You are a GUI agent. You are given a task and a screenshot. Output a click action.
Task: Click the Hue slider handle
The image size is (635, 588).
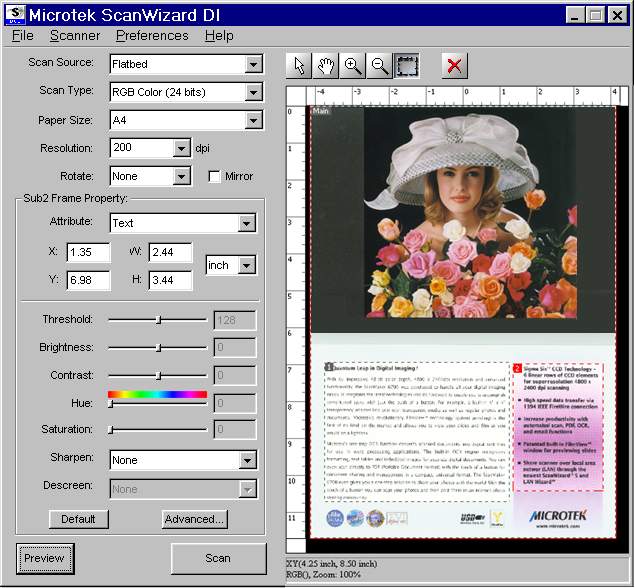[x=110, y=403]
